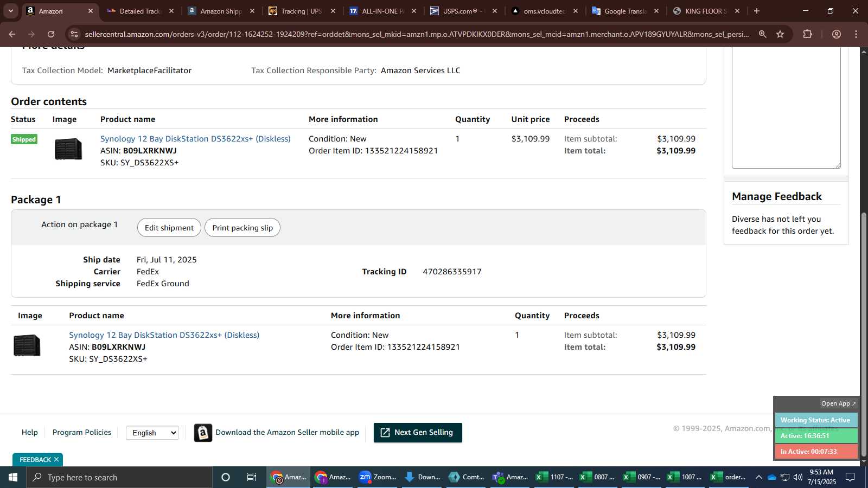Open the FEEDBACK tab button

point(35,460)
